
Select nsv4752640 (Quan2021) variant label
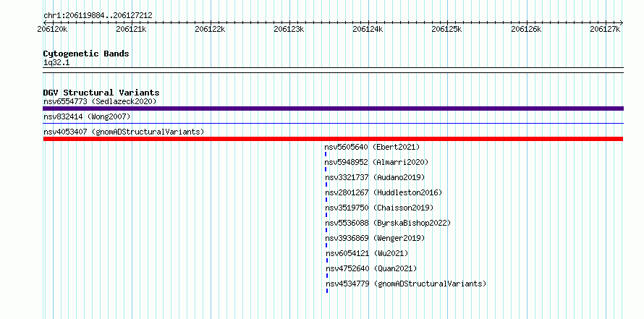coord(371,268)
